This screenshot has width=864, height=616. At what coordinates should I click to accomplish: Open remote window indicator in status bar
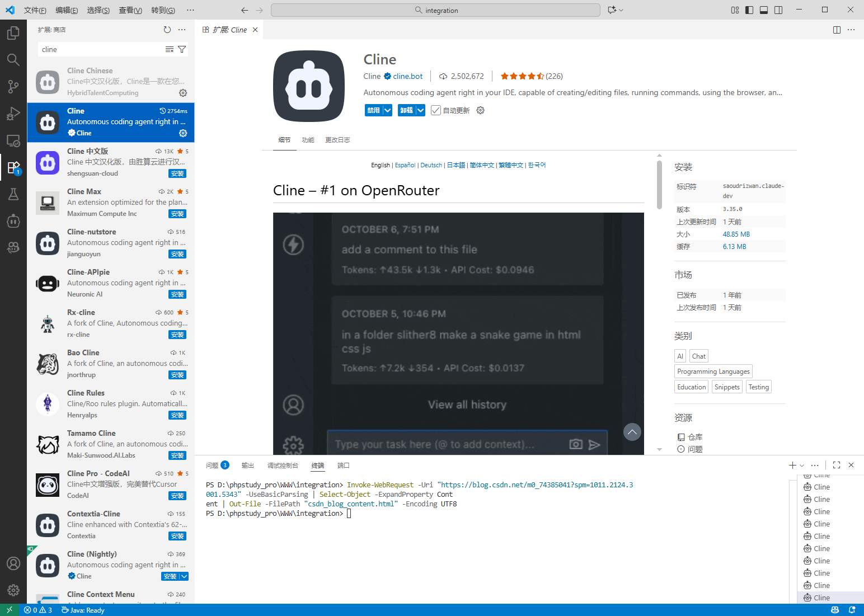point(10,610)
